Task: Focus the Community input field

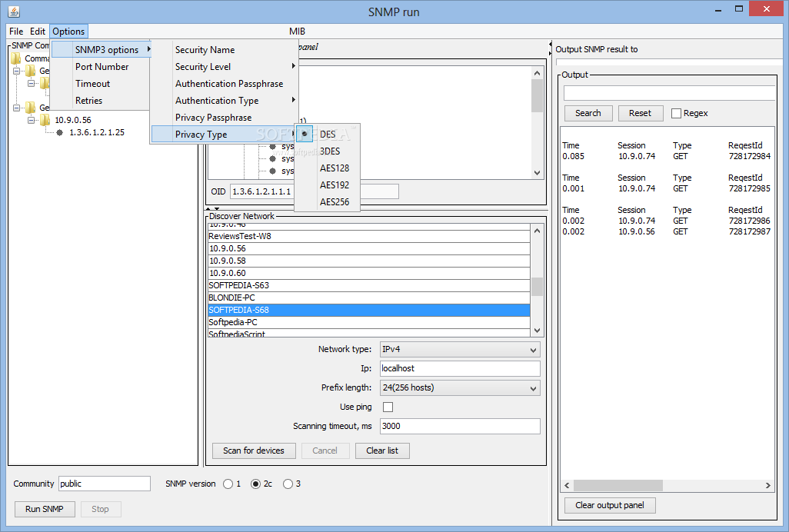Action: tap(105, 484)
